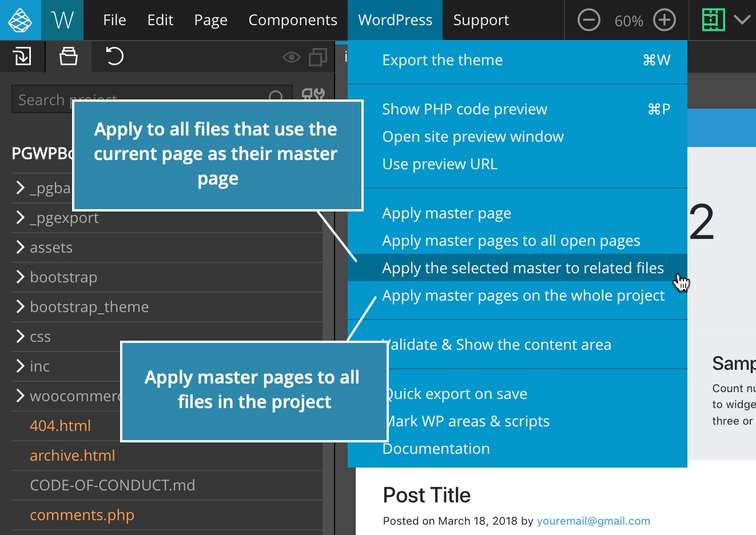The width and height of the screenshot is (756, 535).
Task: Click the Pinegrow logo icon
Action: coord(20,20)
